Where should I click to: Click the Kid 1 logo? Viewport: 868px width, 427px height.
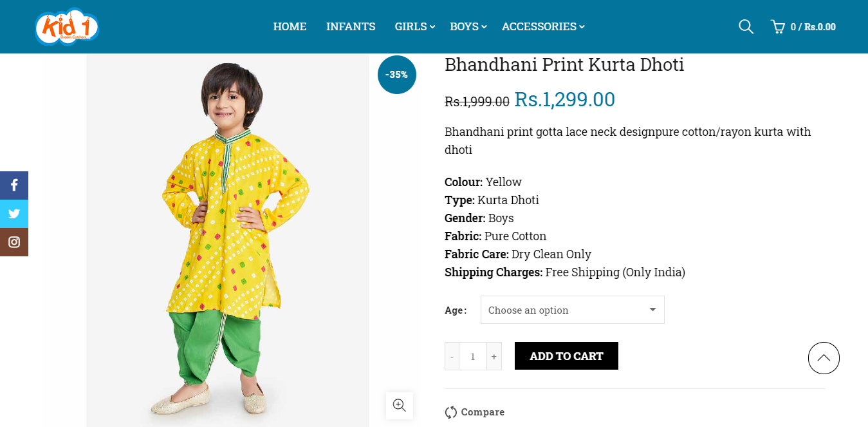click(67, 26)
